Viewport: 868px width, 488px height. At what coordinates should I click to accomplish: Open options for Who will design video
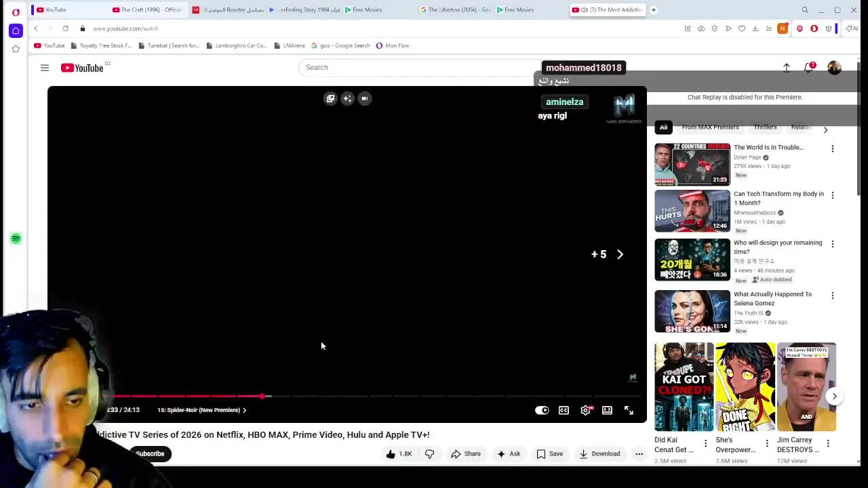[x=833, y=244]
